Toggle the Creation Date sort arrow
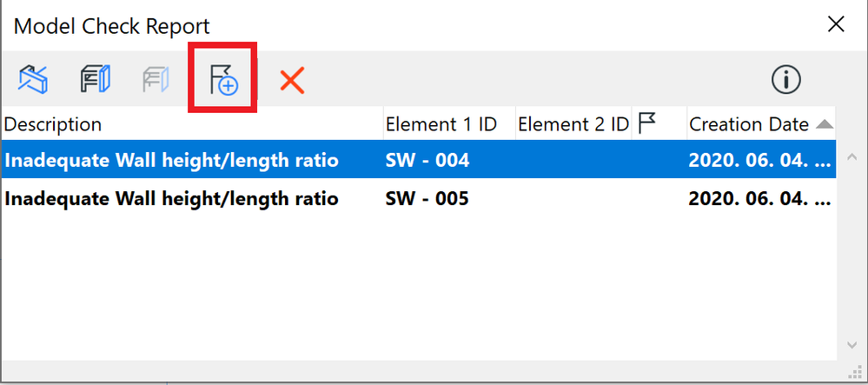The image size is (868, 385). click(825, 124)
